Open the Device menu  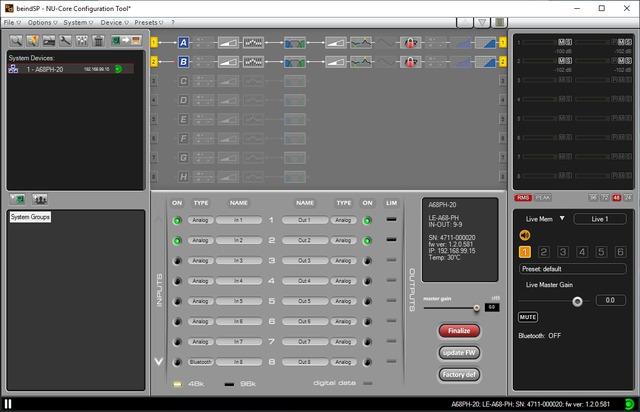(112, 21)
